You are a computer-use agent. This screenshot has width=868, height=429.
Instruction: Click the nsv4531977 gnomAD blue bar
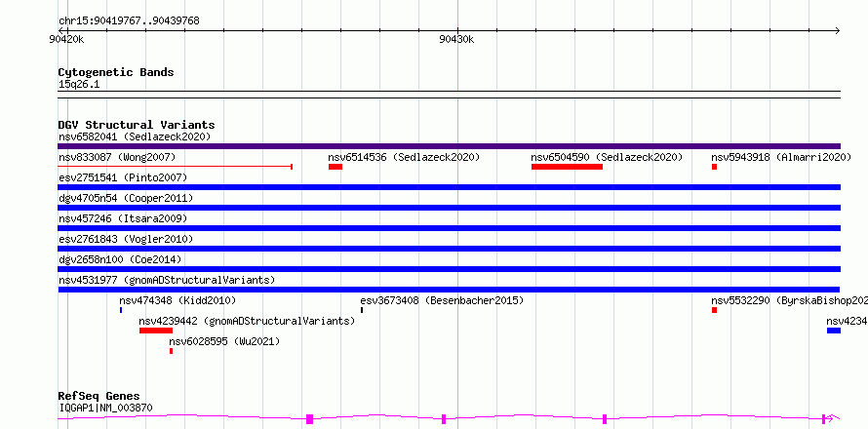(449, 290)
